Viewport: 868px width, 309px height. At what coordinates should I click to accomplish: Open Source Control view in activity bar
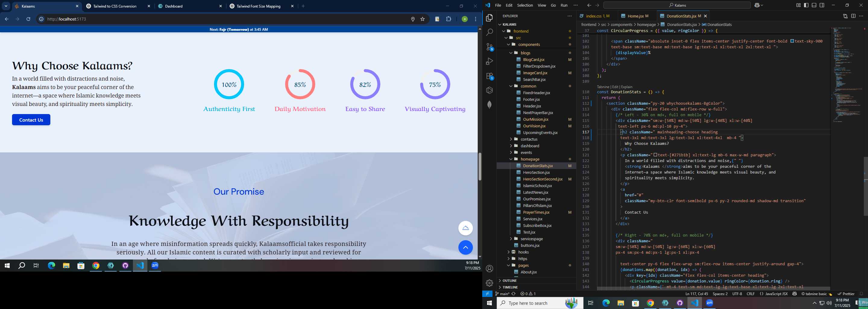click(x=489, y=47)
